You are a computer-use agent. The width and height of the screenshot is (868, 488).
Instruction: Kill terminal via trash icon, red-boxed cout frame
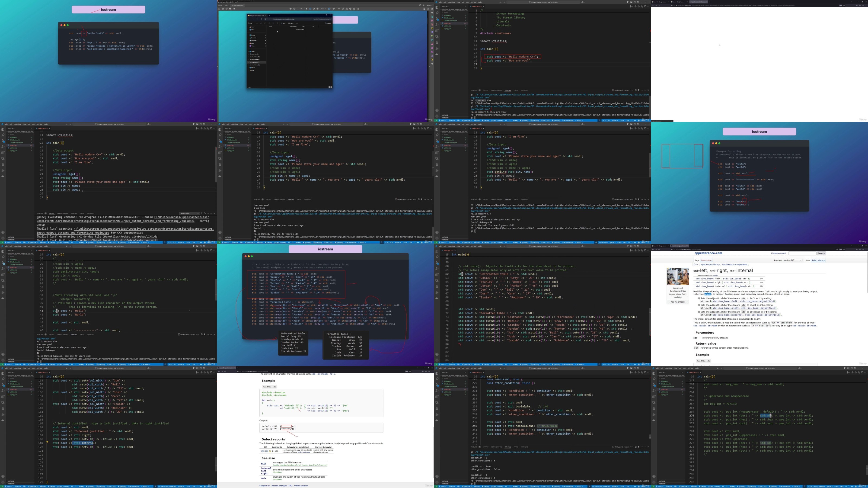[639, 90]
